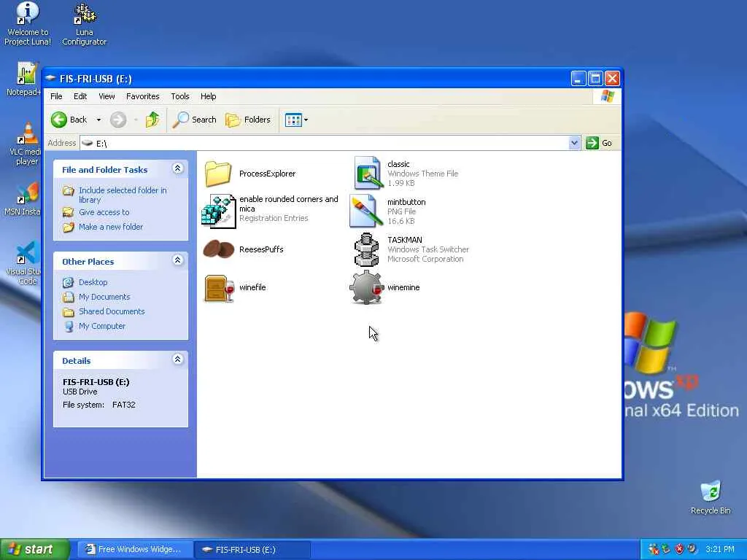Viewport: 747px width, 560px height.
Task: Select the ReesesPuffs file icon
Action: (219, 249)
